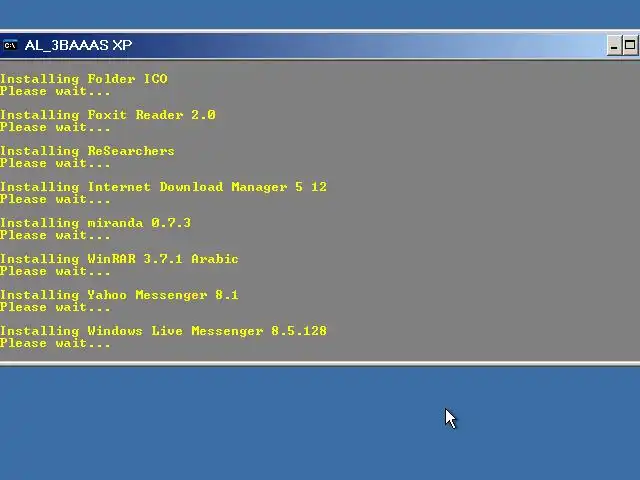Click the Installing ReSearchers line

pos(87,151)
